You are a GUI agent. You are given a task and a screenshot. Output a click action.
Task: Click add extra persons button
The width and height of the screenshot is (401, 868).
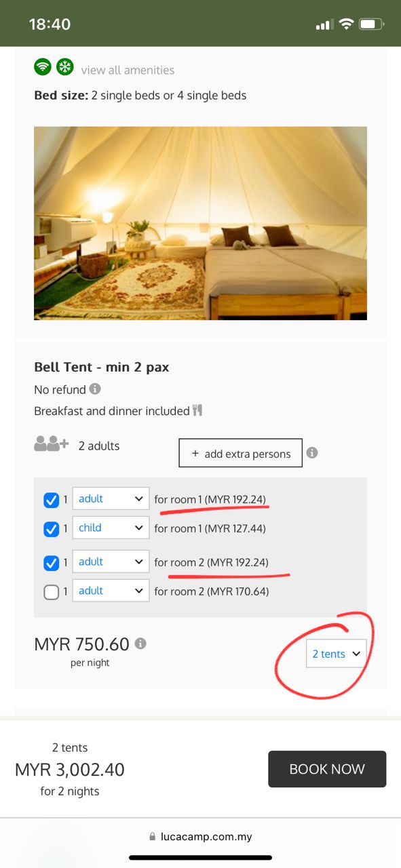tap(240, 454)
